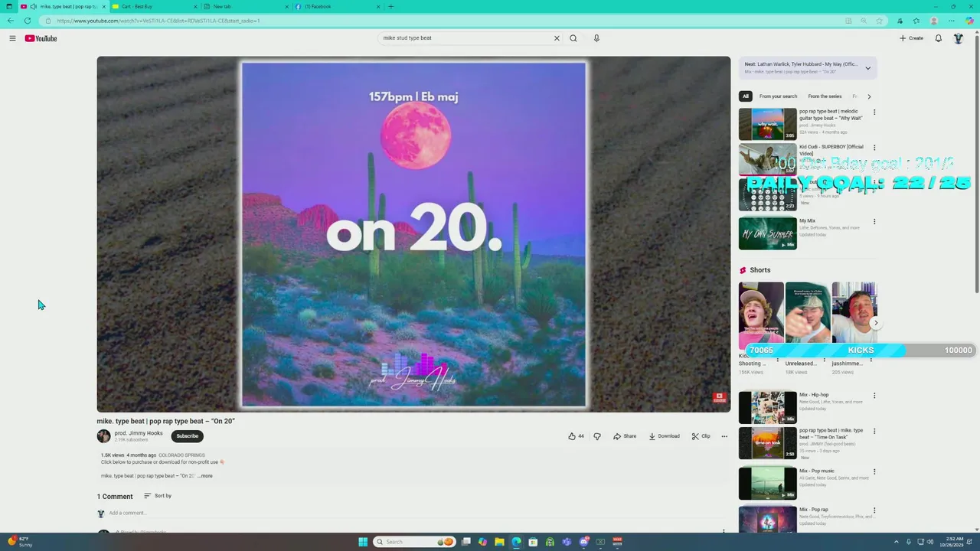Open File Explorer from the taskbar

(499, 542)
